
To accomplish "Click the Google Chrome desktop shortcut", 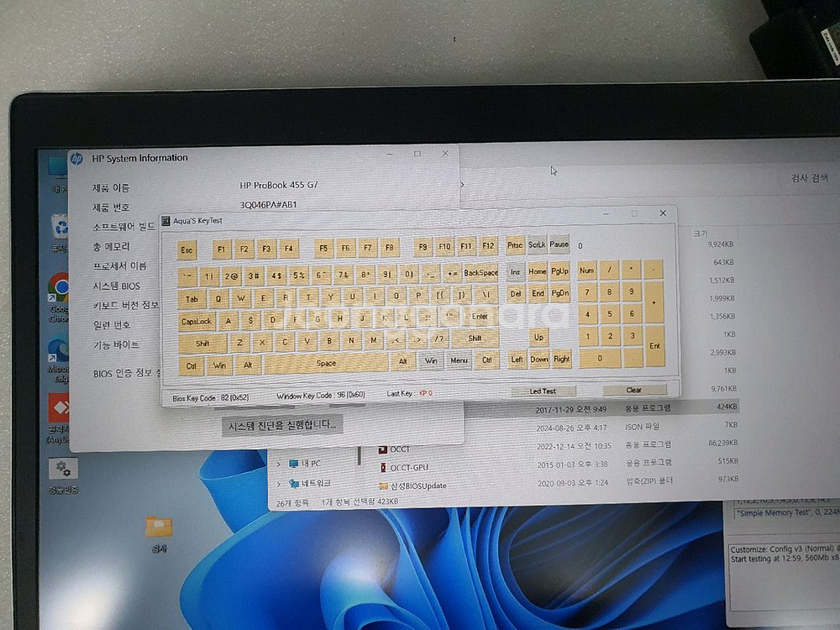I will pyautogui.click(x=59, y=288).
